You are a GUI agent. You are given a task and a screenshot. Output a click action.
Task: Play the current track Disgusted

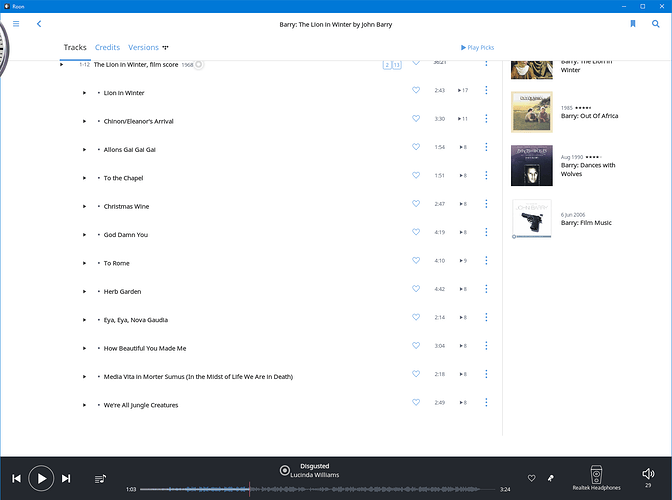(x=41, y=478)
